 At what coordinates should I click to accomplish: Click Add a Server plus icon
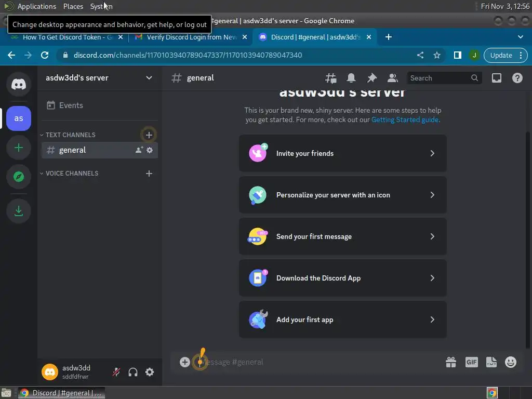click(x=19, y=148)
